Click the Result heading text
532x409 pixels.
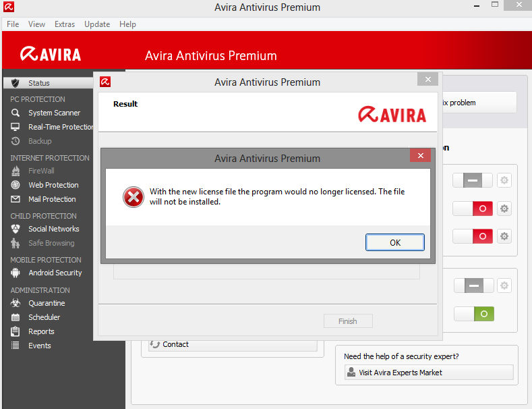tap(125, 104)
